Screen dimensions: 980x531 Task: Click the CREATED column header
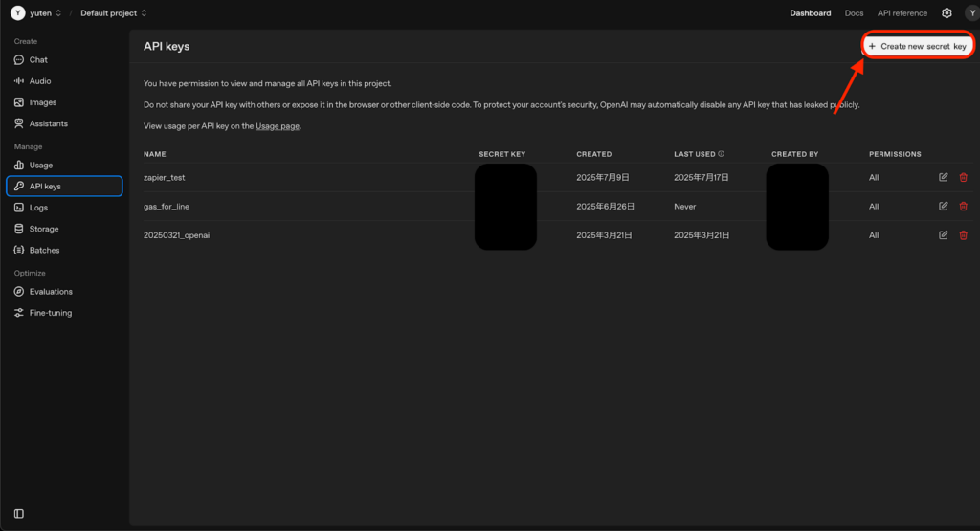click(x=593, y=154)
